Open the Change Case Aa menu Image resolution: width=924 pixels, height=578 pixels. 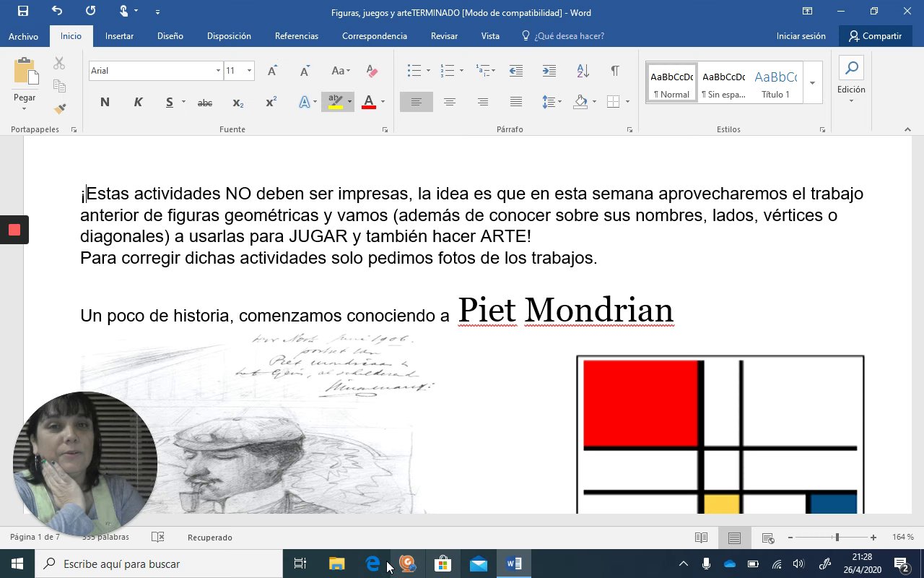tap(340, 71)
